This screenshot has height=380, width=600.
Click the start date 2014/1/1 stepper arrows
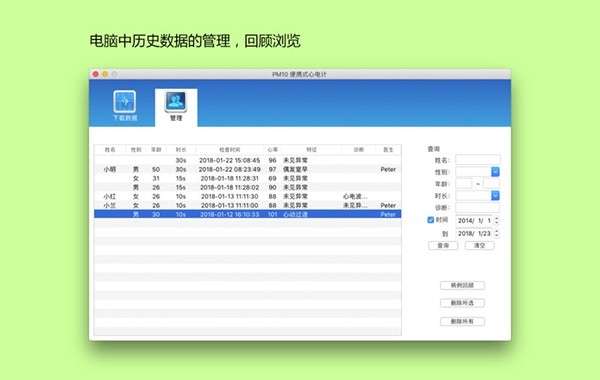tap(497, 220)
